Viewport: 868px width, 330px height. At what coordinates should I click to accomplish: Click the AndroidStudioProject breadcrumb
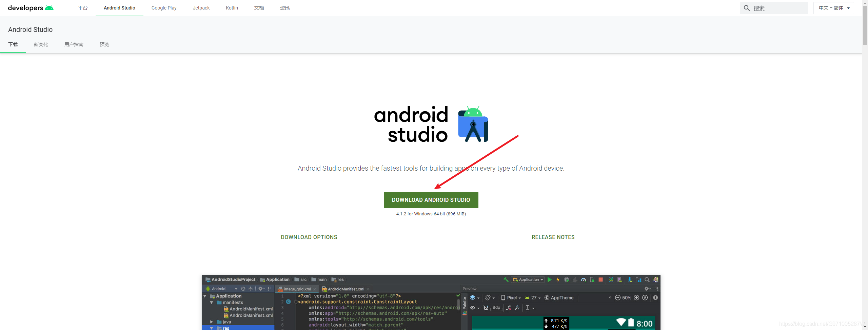(230, 279)
